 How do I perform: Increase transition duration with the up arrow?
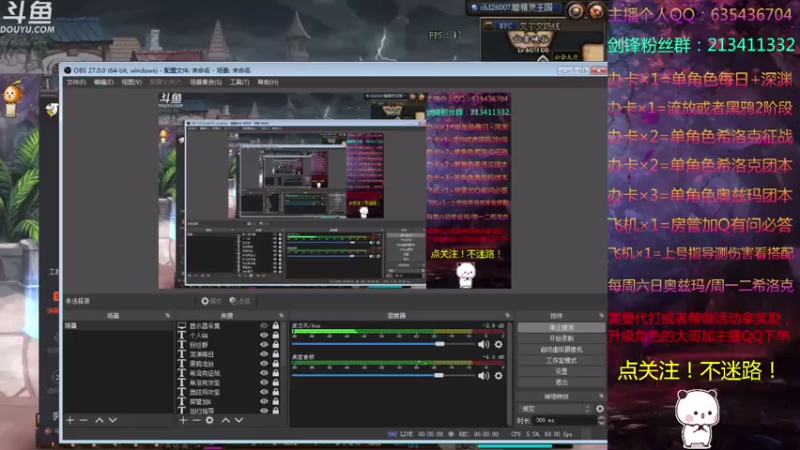tap(602, 418)
